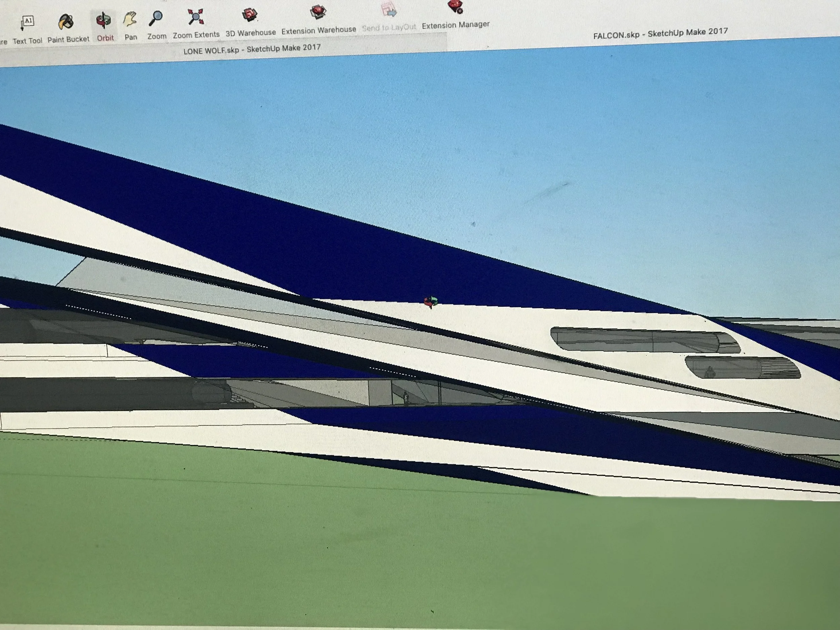Click the human figure inside the hangar
The height and width of the screenshot is (630, 840).
pyautogui.click(x=406, y=397)
